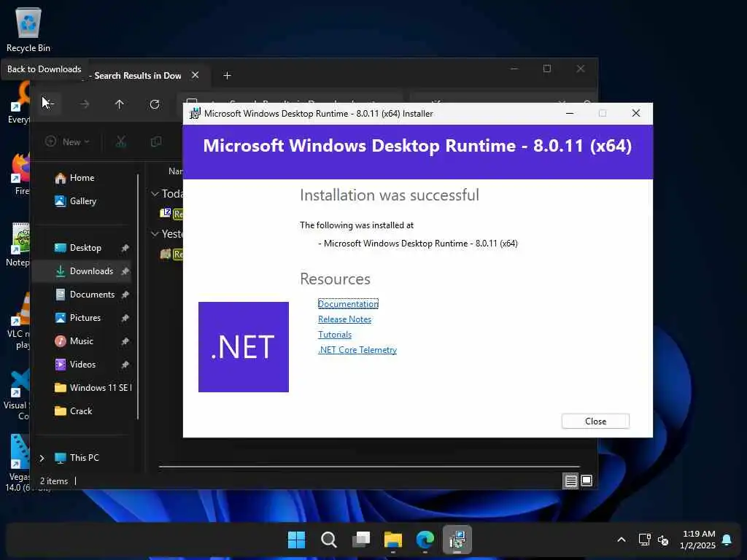Unpin Desktop using its pin icon
747x560 pixels.
click(x=125, y=248)
